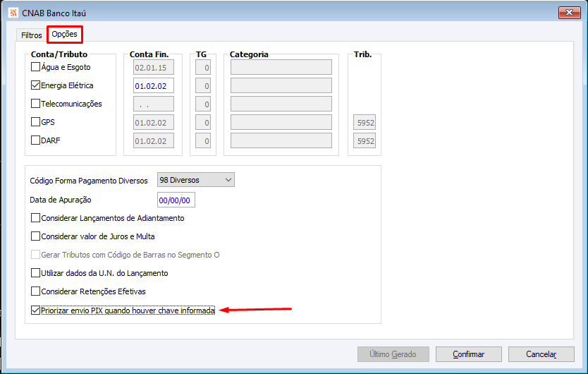Select the Opções tab
Image resolution: width=588 pixels, height=374 pixels.
coord(64,34)
